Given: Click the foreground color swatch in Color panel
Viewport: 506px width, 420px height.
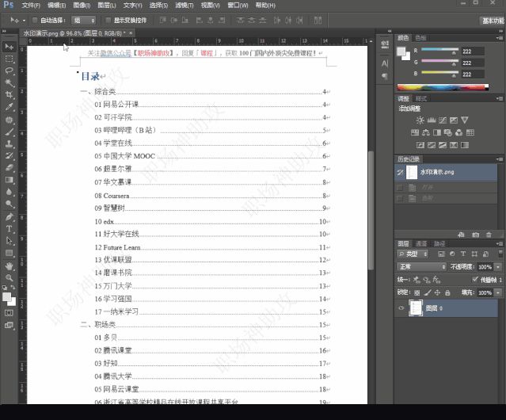Looking at the screenshot, I should (401, 52).
